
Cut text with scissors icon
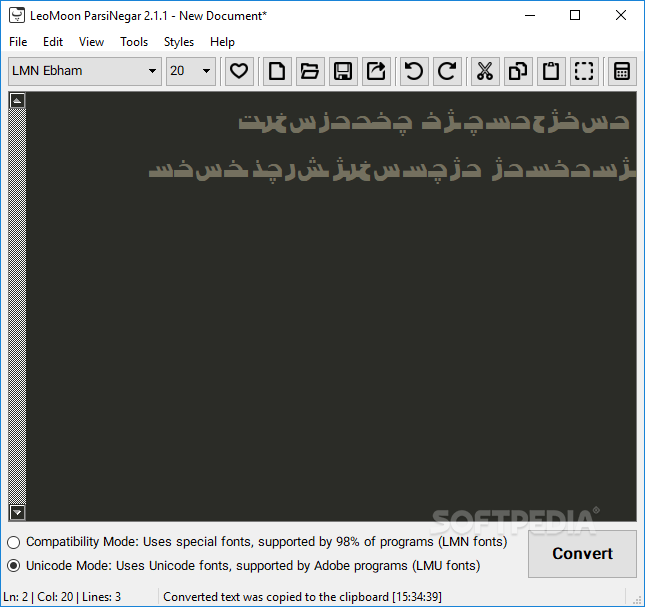point(485,71)
